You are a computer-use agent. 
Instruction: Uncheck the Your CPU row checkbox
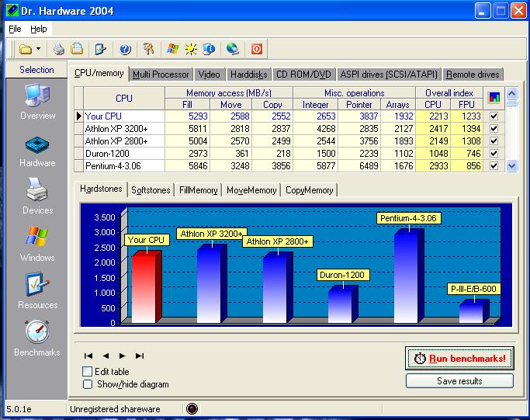click(494, 116)
